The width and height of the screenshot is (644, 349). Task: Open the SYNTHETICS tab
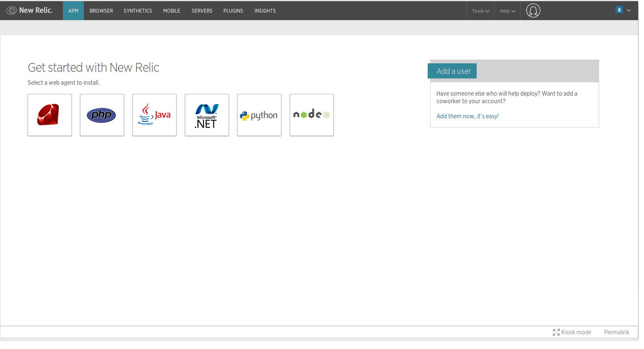tap(138, 11)
